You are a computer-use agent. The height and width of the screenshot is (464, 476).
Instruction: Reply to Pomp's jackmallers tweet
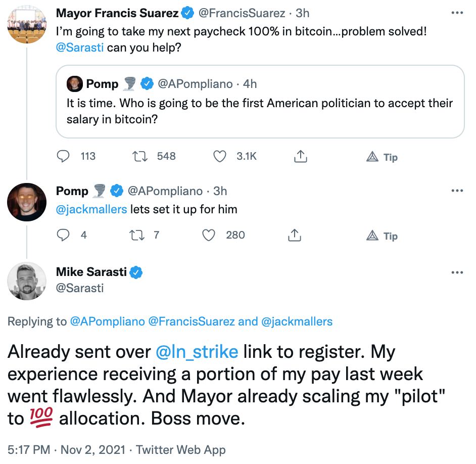(63, 235)
